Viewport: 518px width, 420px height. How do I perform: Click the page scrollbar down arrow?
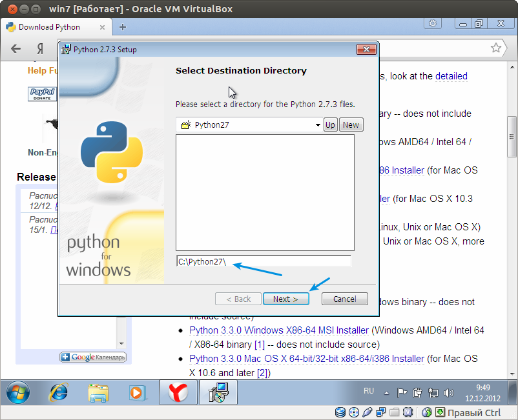coord(512,374)
